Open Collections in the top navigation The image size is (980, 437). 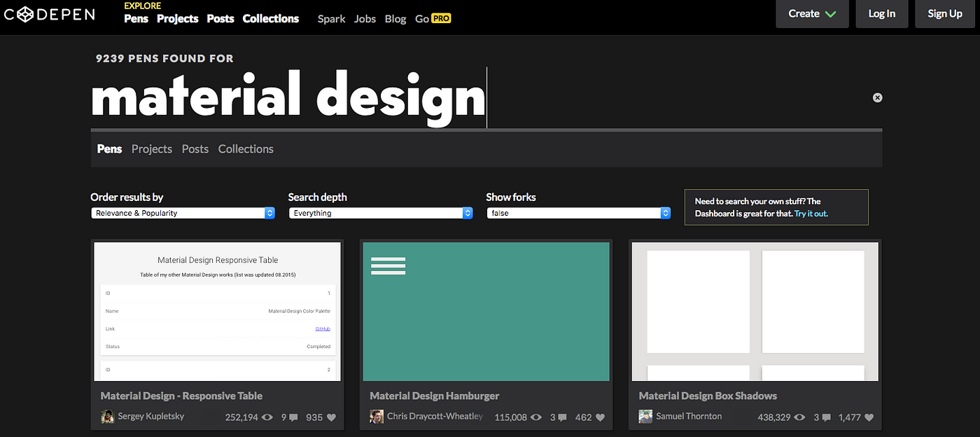coord(271,19)
